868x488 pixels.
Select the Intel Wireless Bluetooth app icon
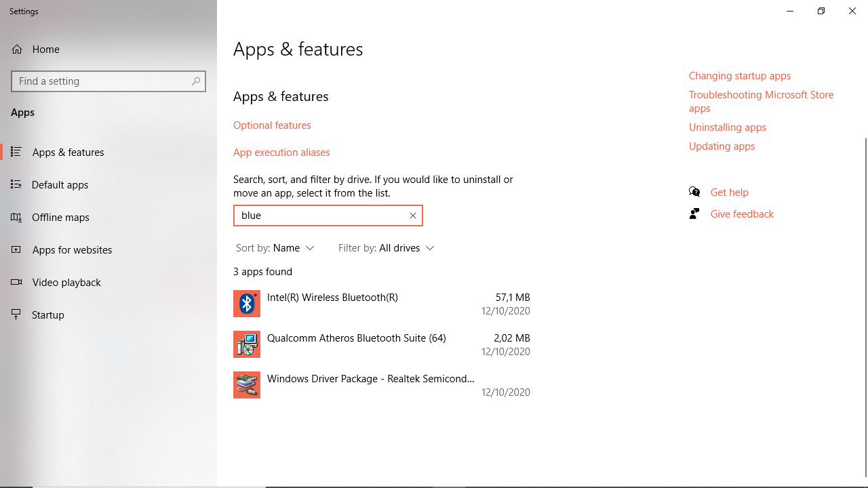point(247,304)
